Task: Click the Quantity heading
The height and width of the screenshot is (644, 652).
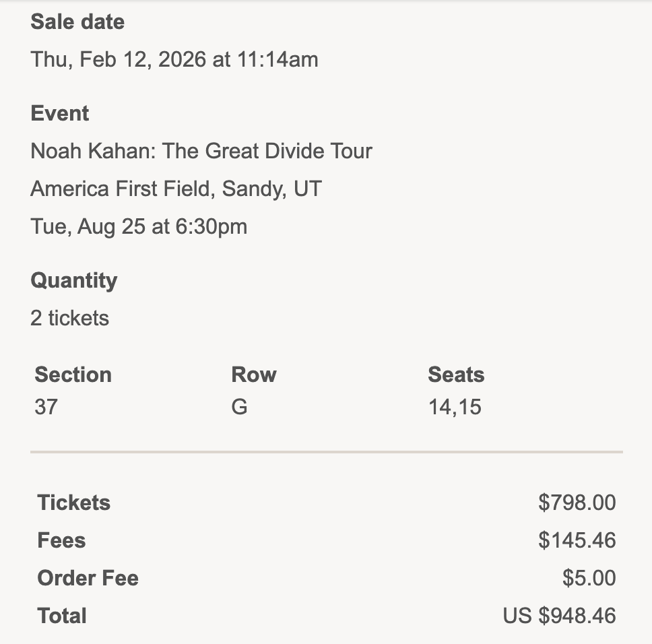Action: 74,280
